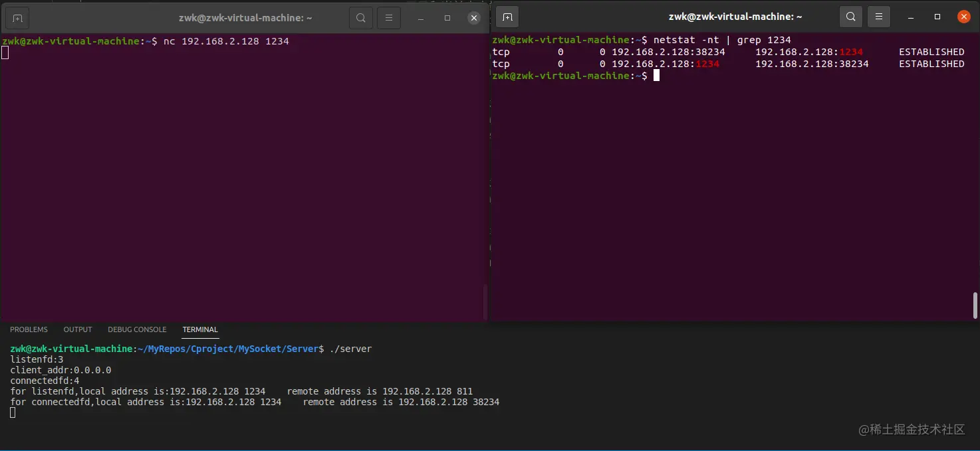Click the 'for listenfd,local address' output line
980x451 pixels.
(x=241, y=391)
